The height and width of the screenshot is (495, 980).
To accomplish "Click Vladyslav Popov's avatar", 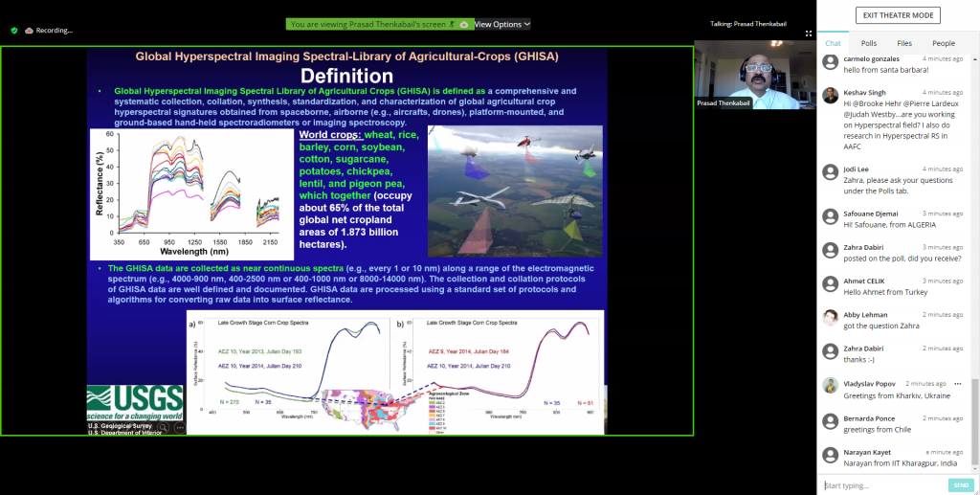I will (831, 385).
